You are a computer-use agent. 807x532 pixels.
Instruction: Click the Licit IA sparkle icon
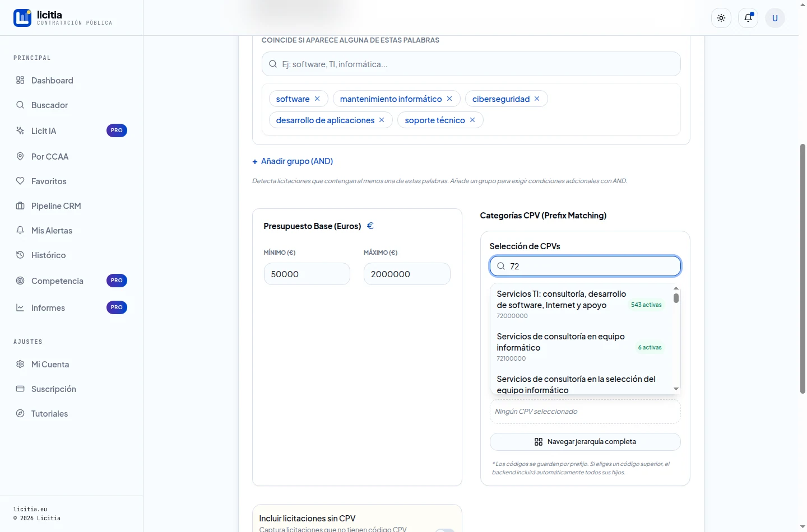coord(20,130)
